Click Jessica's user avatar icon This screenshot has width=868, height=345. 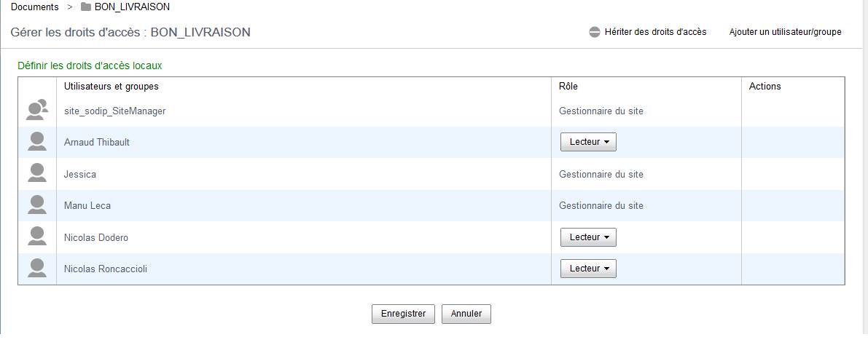coord(37,174)
